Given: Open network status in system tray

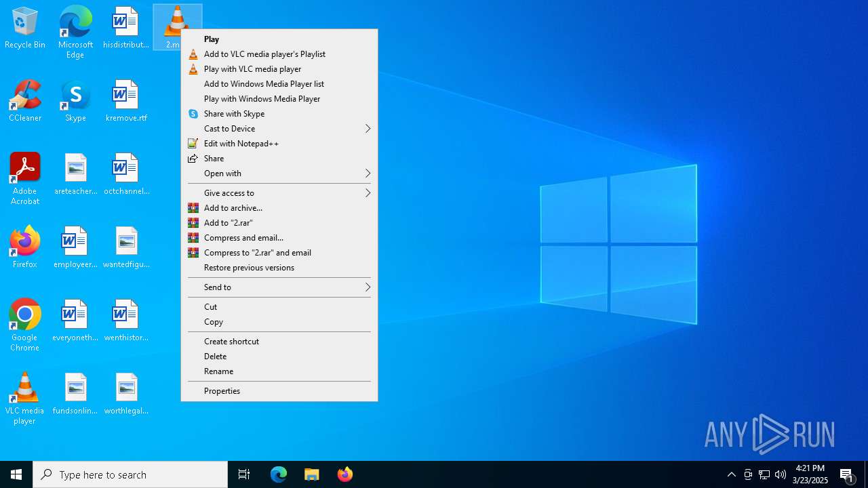Looking at the screenshot, I should point(764,474).
